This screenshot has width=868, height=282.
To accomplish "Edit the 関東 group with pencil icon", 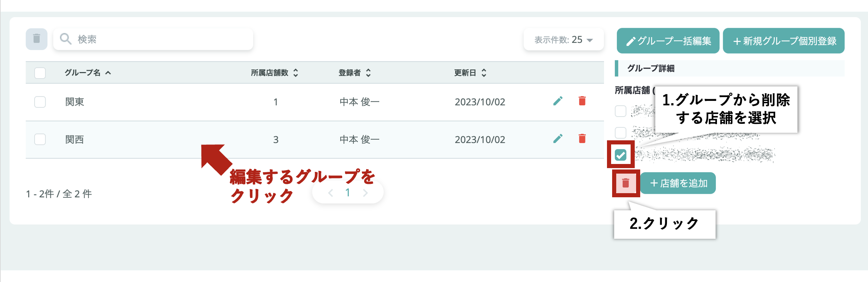I will pos(558,101).
